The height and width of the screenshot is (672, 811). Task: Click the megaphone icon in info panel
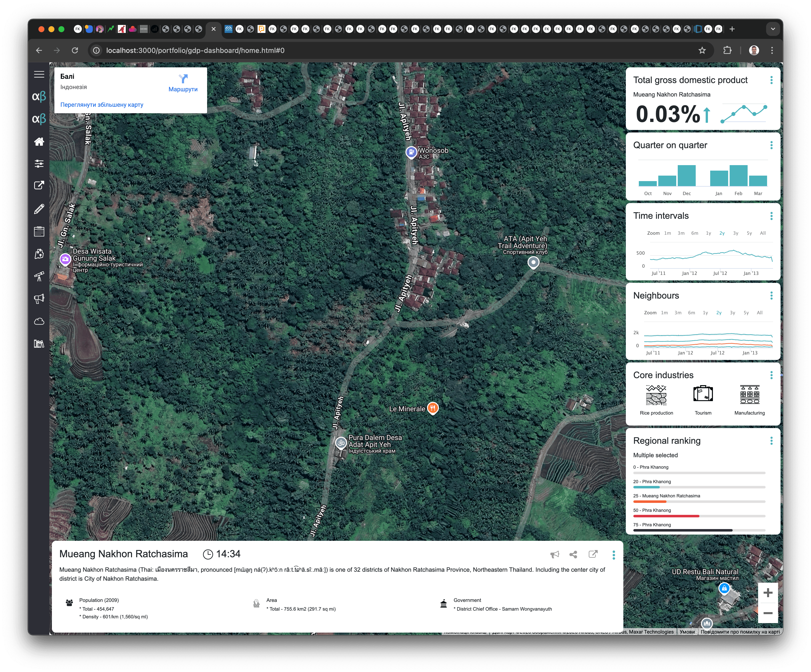coord(554,554)
